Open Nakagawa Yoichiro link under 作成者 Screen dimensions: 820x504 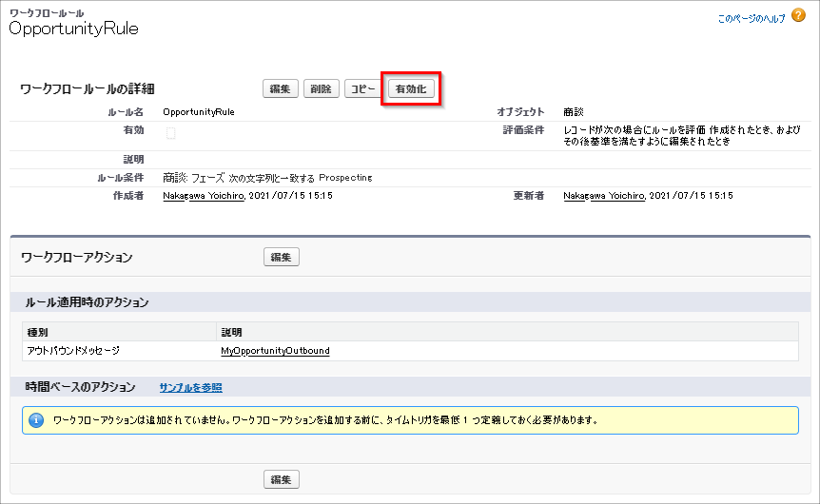point(204,196)
